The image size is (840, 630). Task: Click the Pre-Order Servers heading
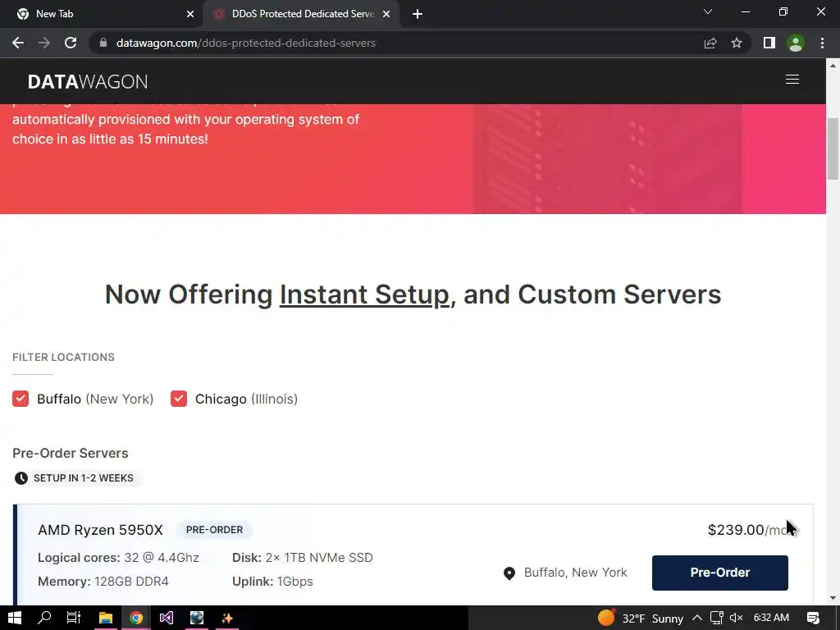coord(71,453)
